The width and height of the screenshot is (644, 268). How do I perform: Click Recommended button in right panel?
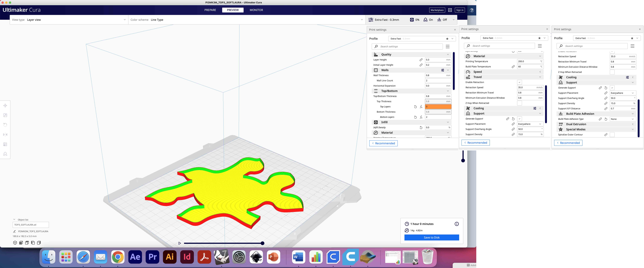[568, 143]
